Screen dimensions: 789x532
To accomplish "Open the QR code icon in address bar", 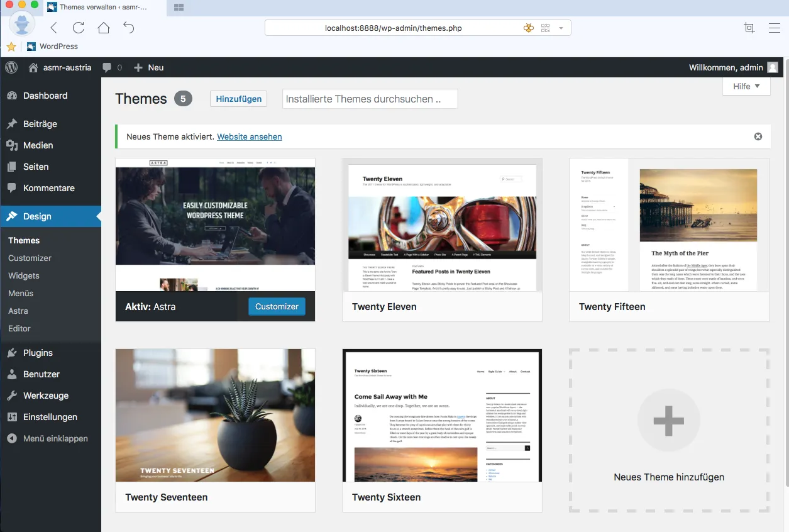I will point(545,28).
